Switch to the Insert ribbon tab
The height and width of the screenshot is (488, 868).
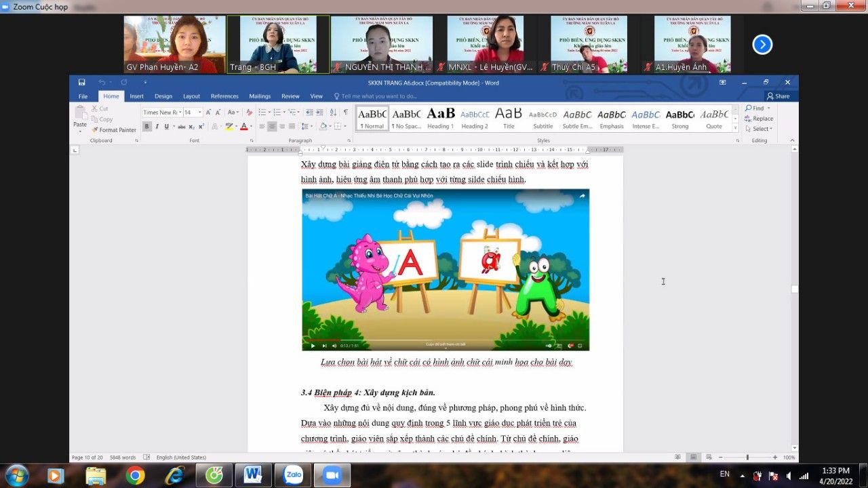point(136,96)
